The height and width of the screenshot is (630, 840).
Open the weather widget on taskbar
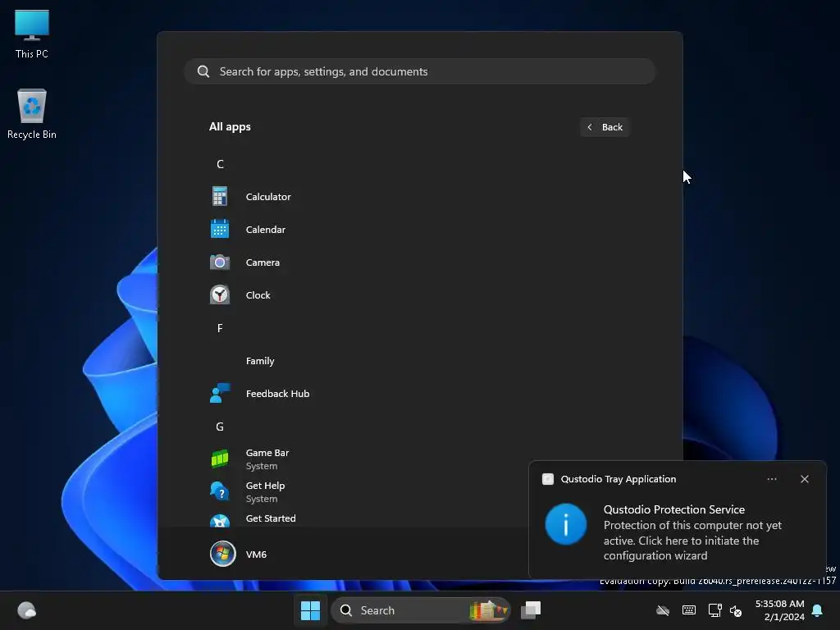tap(26, 610)
